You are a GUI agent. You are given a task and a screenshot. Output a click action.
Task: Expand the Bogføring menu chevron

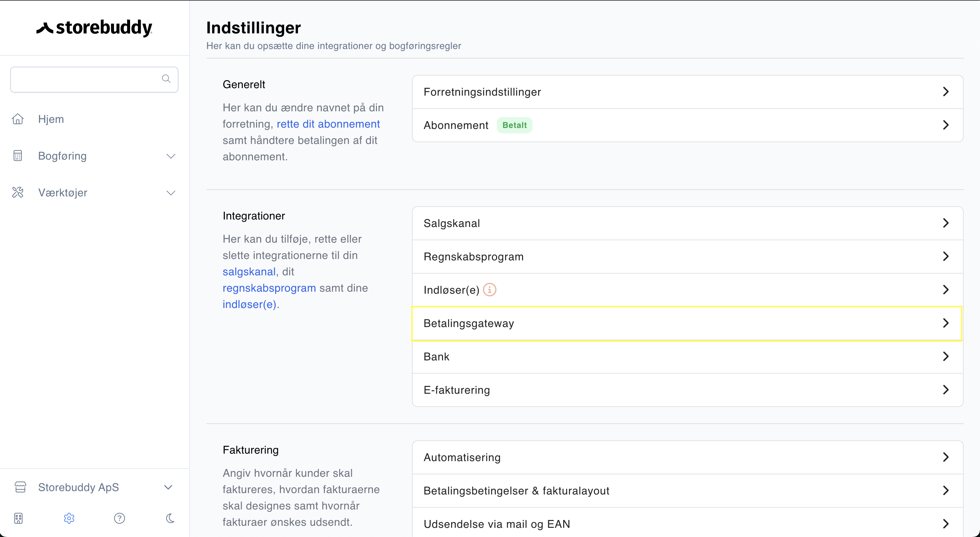171,156
